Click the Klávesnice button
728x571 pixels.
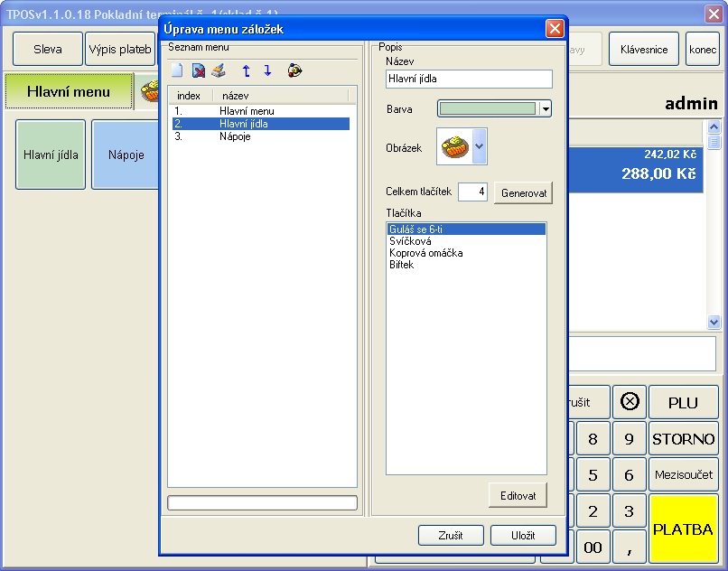(x=644, y=49)
